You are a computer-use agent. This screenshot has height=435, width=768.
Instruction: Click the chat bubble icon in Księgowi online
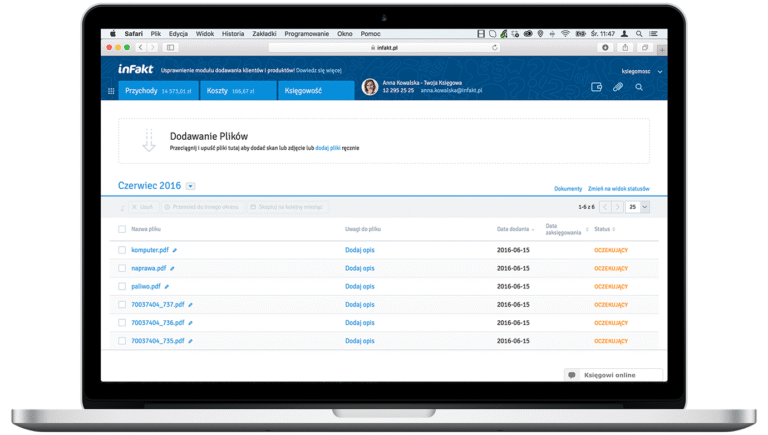pos(572,375)
